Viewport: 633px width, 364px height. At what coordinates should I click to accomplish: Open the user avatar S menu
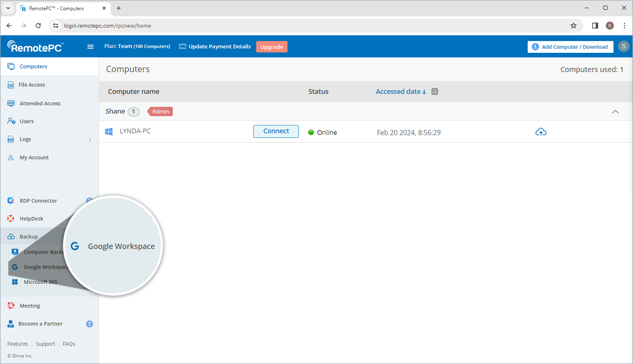pyautogui.click(x=623, y=47)
